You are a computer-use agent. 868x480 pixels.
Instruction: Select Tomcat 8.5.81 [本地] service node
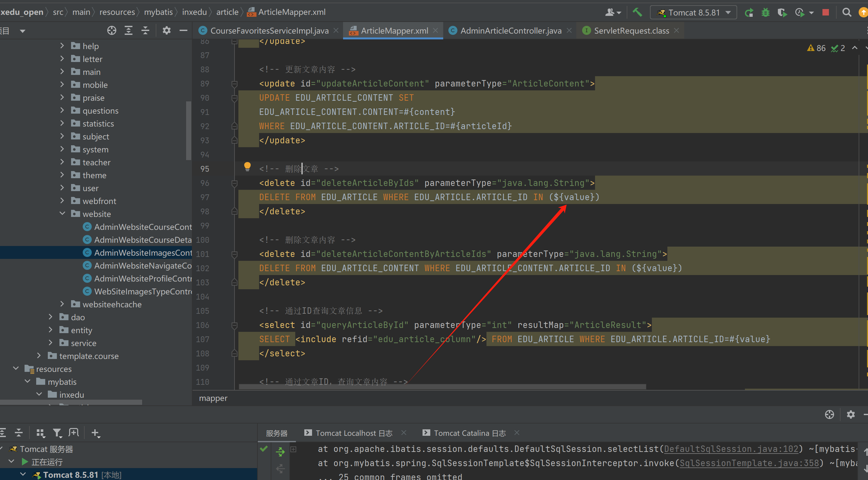tap(82, 475)
